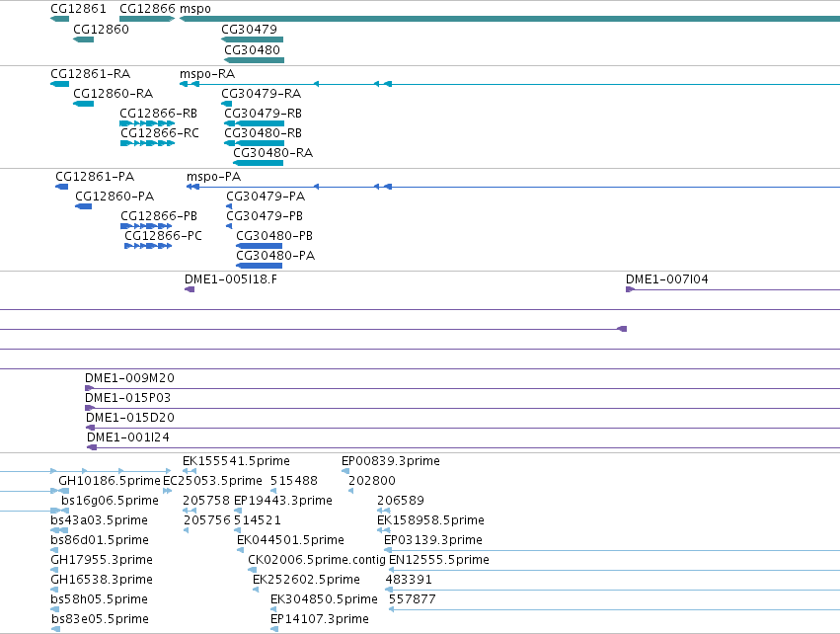
Task: Click the bs43a03.5prime EST label
Action: click(x=99, y=520)
